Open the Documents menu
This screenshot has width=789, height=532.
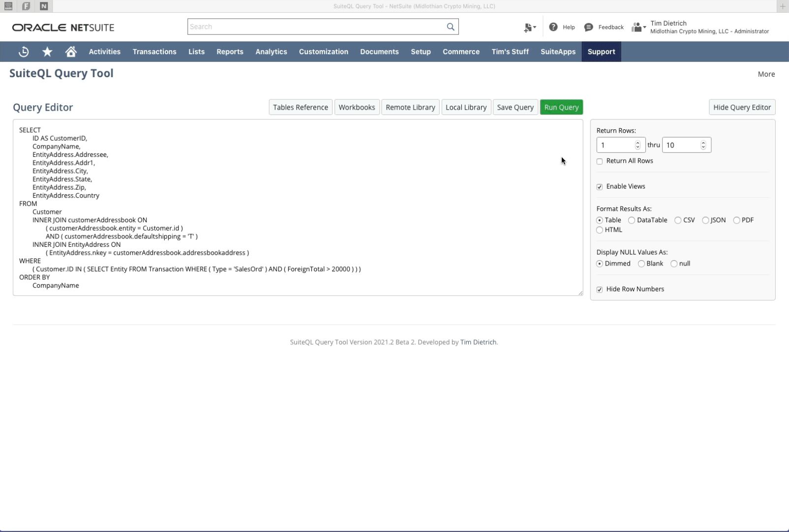(x=379, y=52)
